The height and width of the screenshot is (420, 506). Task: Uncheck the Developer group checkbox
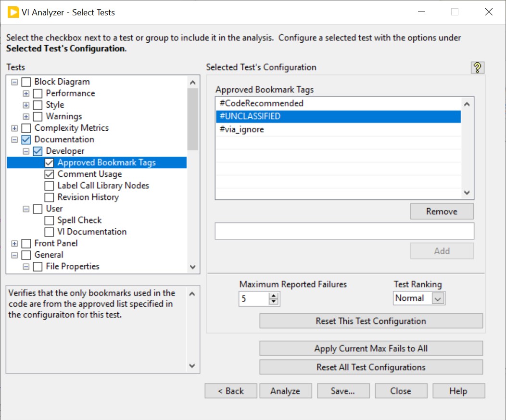[38, 151]
